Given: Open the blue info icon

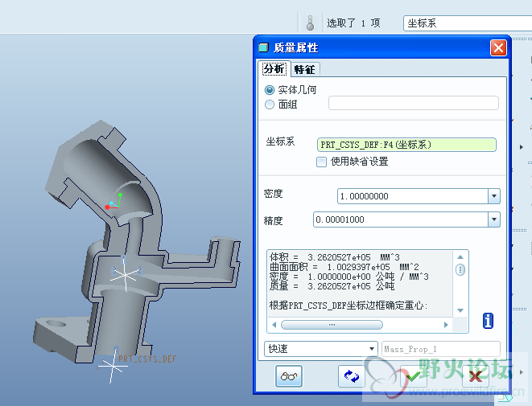Looking at the screenshot, I should [x=488, y=321].
